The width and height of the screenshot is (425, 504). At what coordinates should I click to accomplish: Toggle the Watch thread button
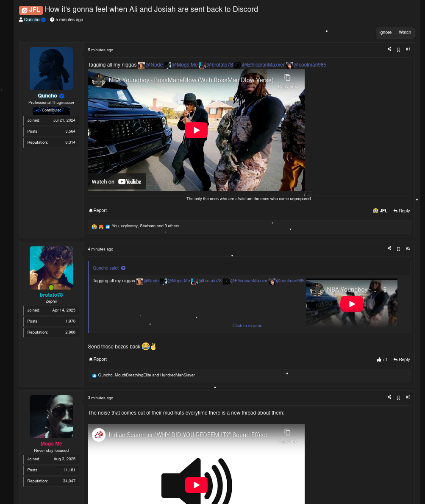pos(405,33)
